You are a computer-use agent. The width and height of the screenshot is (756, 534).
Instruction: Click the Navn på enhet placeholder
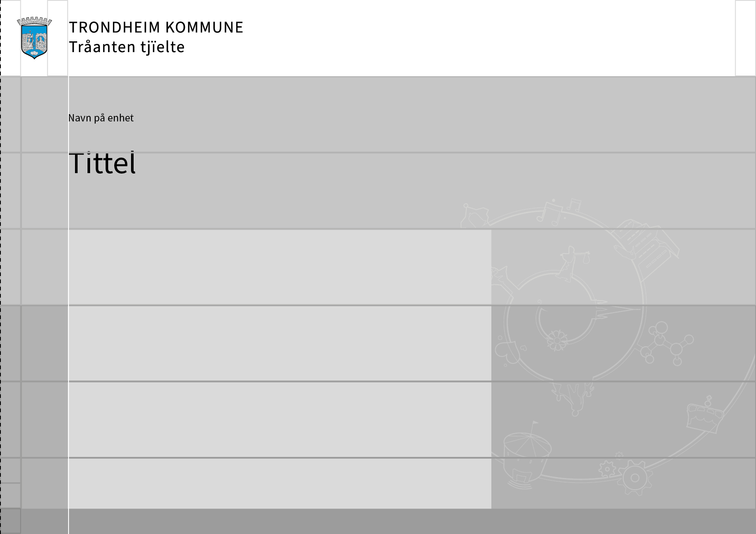101,118
